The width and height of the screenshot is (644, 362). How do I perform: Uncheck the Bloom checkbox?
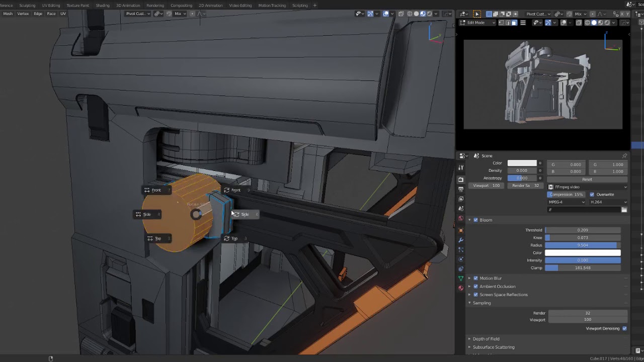pos(475,220)
